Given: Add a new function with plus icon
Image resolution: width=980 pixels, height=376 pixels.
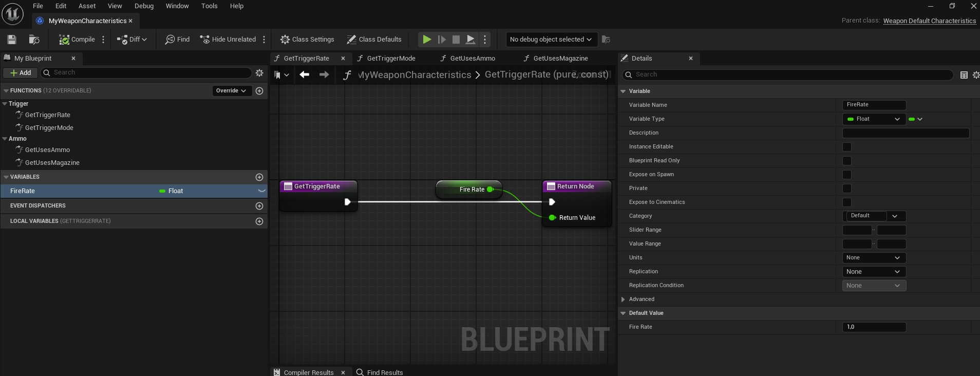Looking at the screenshot, I should point(259,91).
